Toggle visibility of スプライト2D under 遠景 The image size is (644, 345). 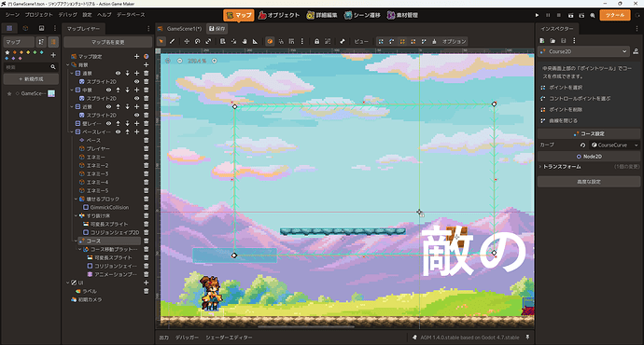(137, 82)
